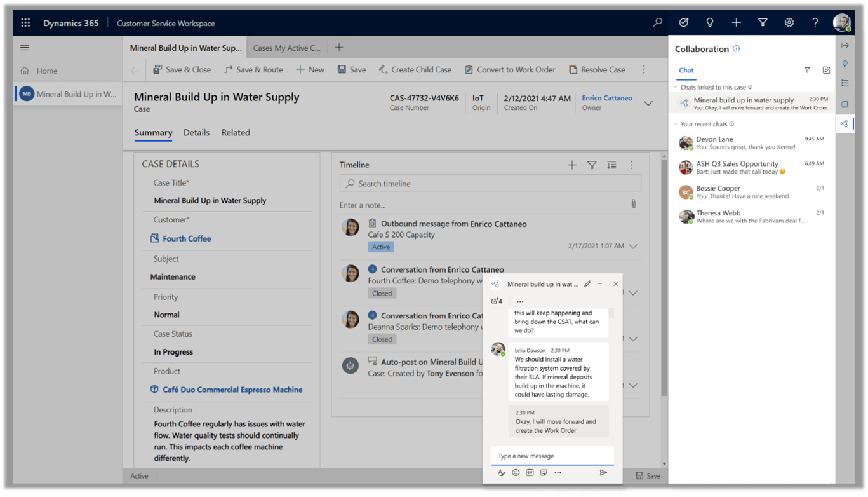This screenshot has width=868, height=497.
Task: Open the user profile avatar menu
Action: 842,22
